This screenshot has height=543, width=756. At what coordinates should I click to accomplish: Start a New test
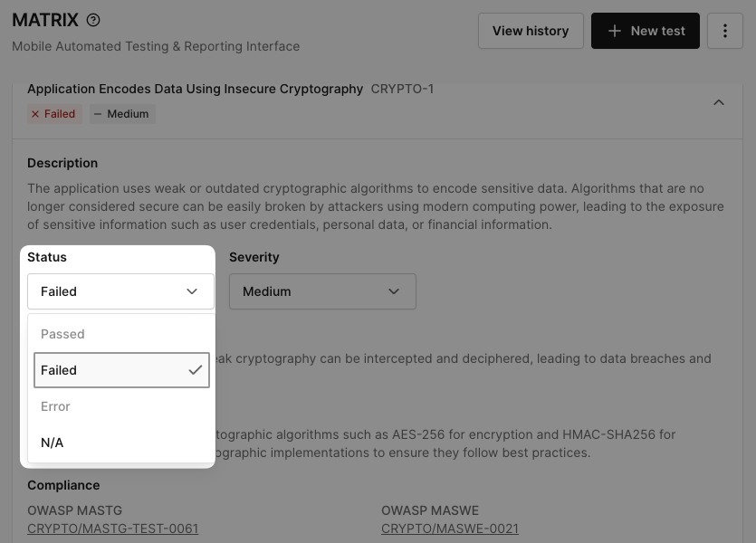646,31
